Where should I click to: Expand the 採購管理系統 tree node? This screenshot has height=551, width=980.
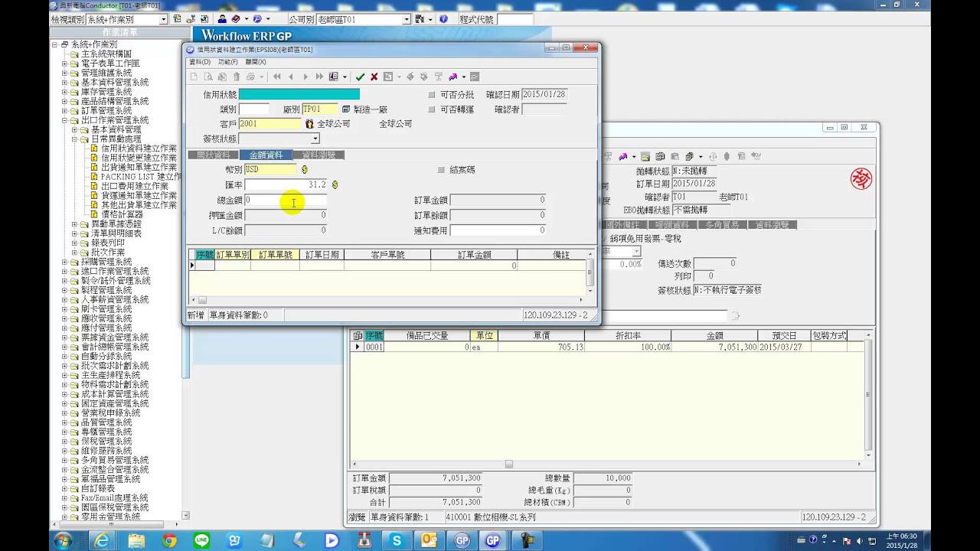pos(65,262)
